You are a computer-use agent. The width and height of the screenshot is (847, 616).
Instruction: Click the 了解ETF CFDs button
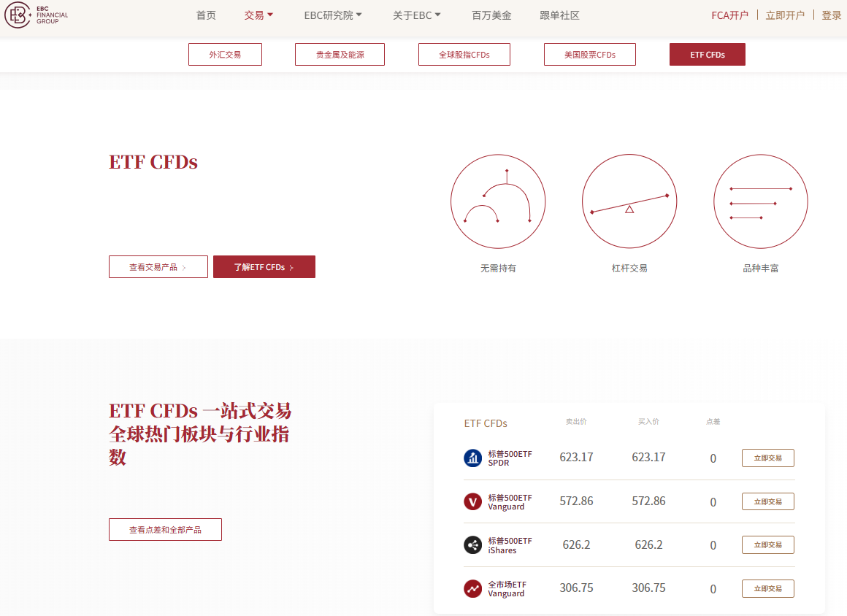click(264, 266)
